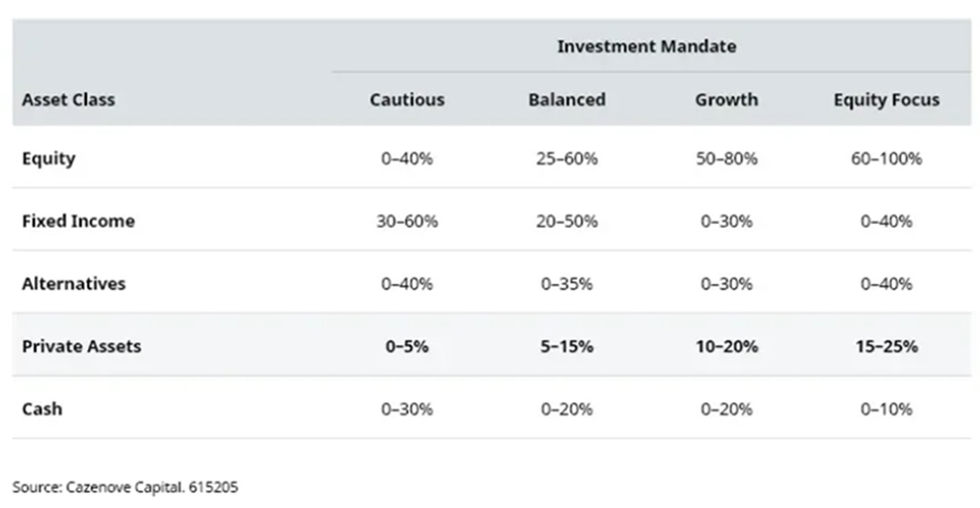
Task: Select the Alternatives row label
Action: (74, 284)
